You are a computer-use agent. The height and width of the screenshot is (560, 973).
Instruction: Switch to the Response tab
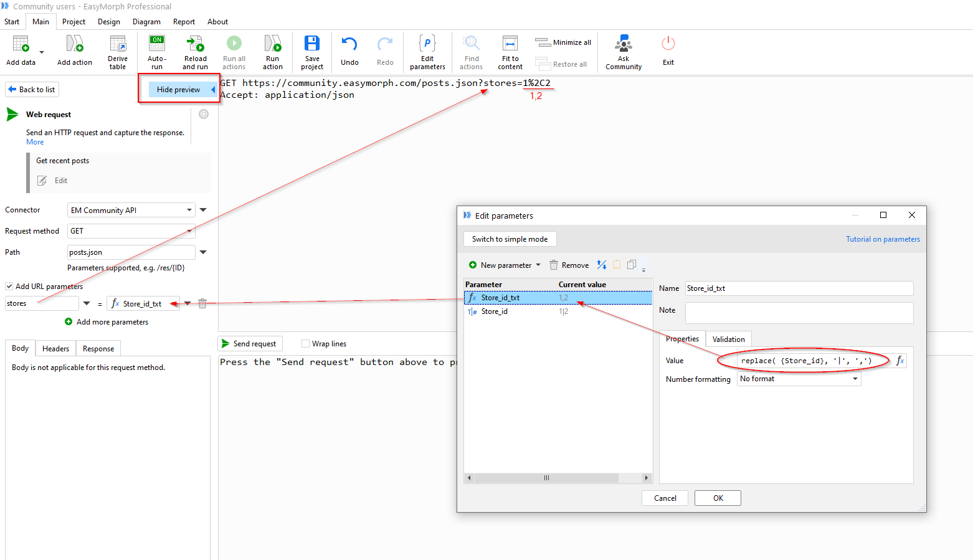tap(98, 349)
